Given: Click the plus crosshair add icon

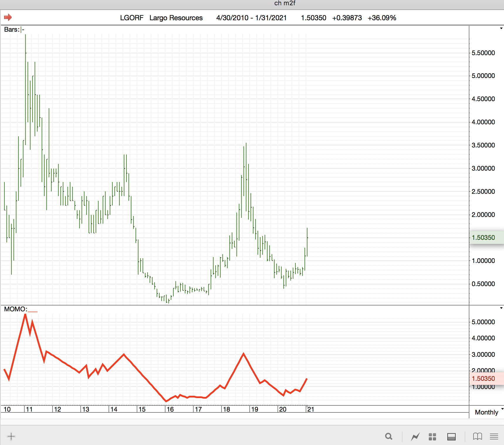Looking at the screenshot, I should [11, 436].
